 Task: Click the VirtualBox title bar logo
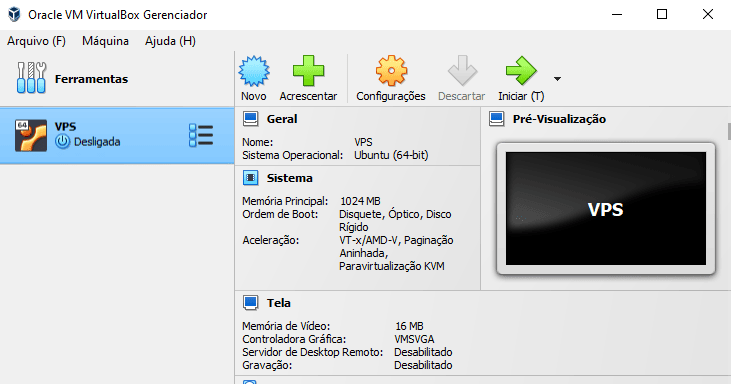[x=14, y=14]
